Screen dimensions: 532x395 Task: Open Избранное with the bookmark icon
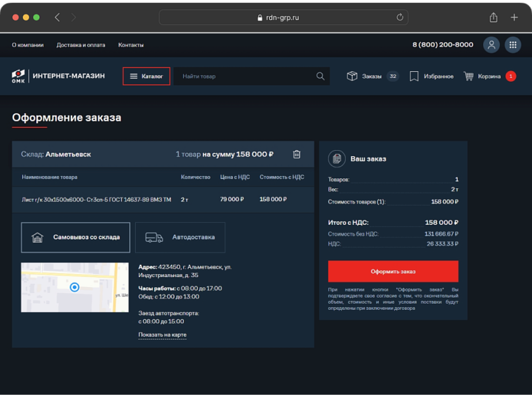click(x=414, y=76)
